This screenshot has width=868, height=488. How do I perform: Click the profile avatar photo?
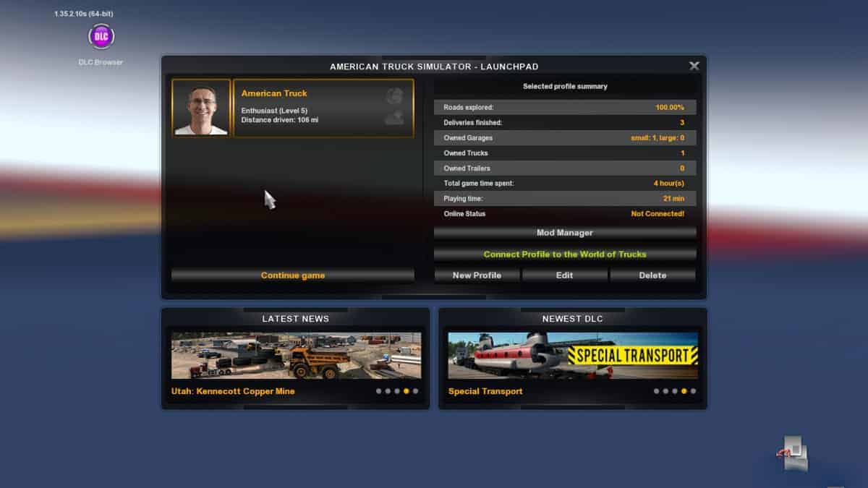(201, 108)
